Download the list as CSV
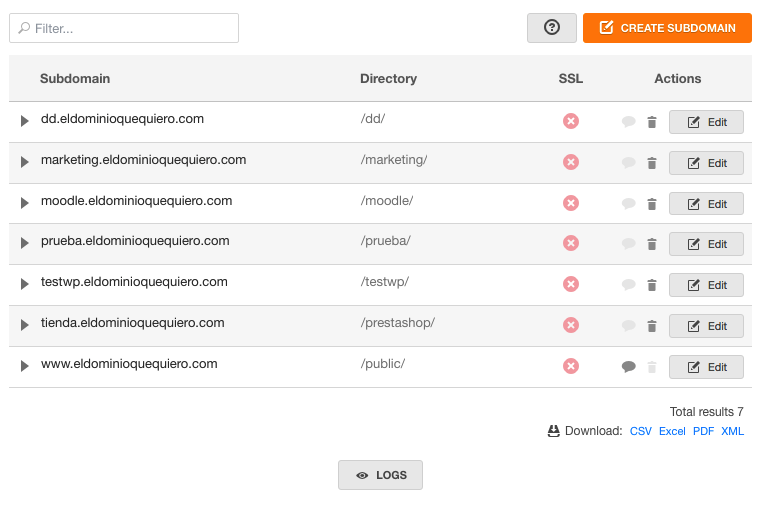Viewport: 769px width, 512px height. [x=641, y=431]
